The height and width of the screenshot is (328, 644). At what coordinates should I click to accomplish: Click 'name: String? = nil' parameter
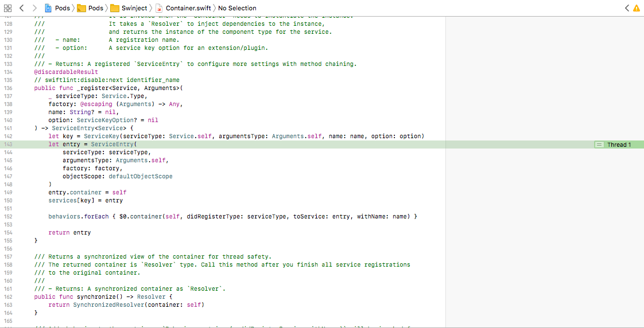click(84, 112)
